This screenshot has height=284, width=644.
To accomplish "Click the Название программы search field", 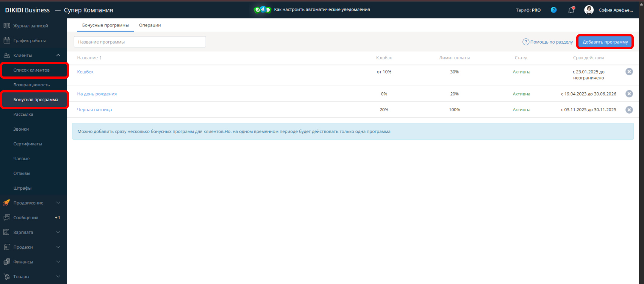I will tap(140, 42).
